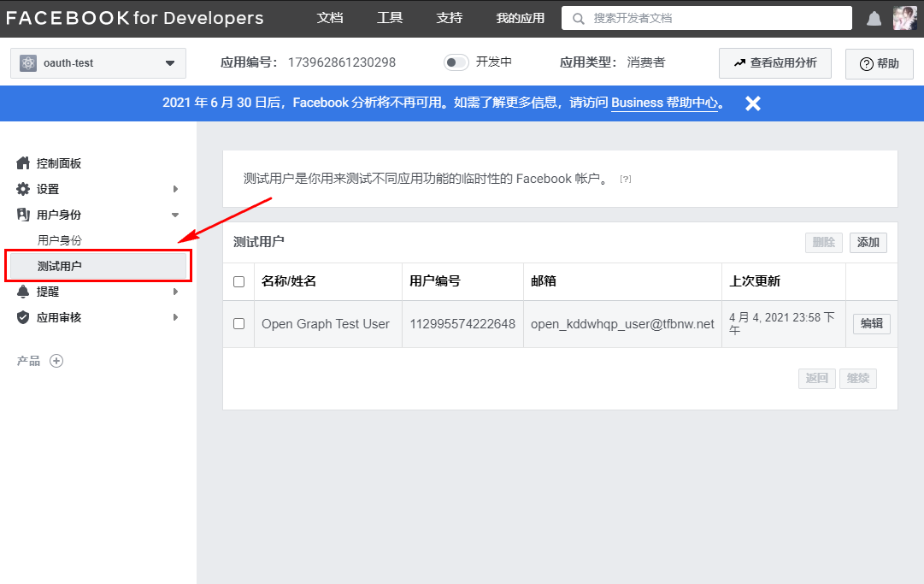Toggle the 开发中 app mode switch
This screenshot has height=584, width=924.
[456, 62]
